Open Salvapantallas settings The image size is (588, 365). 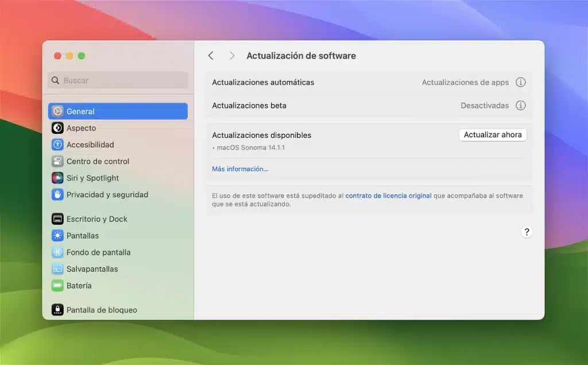(x=118, y=269)
